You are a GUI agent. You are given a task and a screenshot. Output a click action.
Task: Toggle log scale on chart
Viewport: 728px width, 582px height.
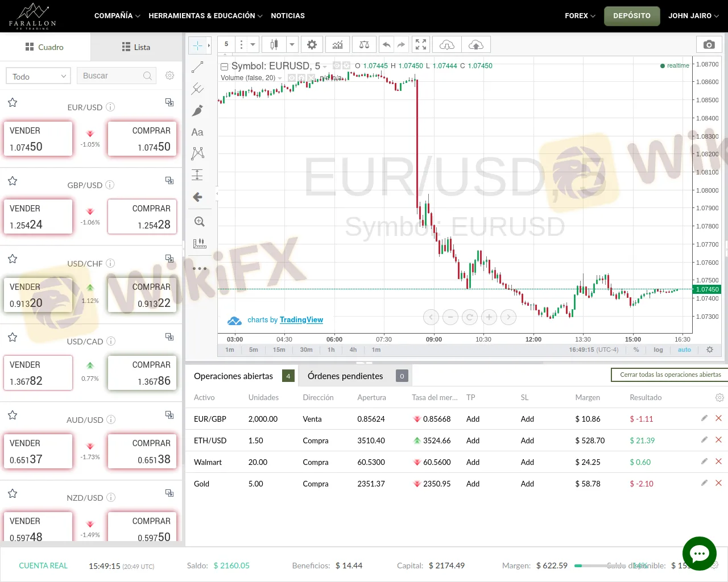658,350
